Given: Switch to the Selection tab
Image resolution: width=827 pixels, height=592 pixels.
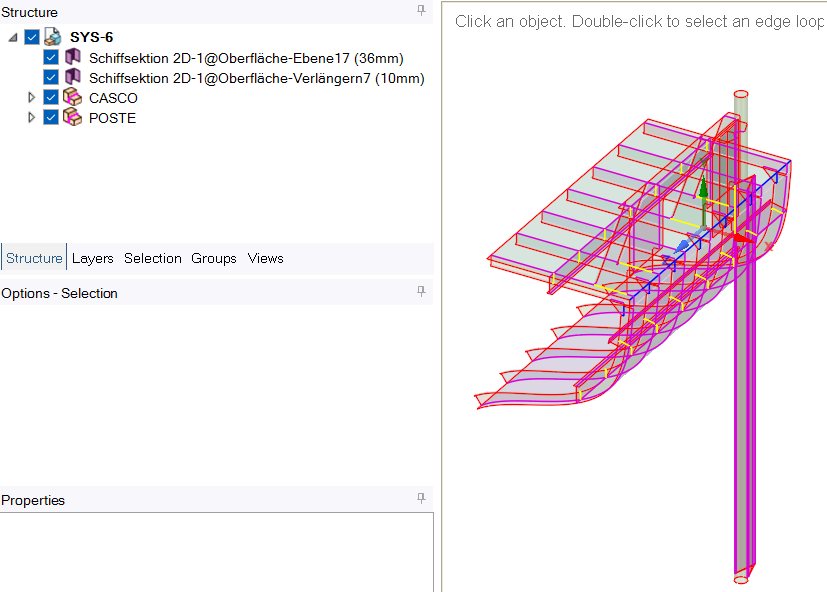Looking at the screenshot, I should (x=153, y=258).
